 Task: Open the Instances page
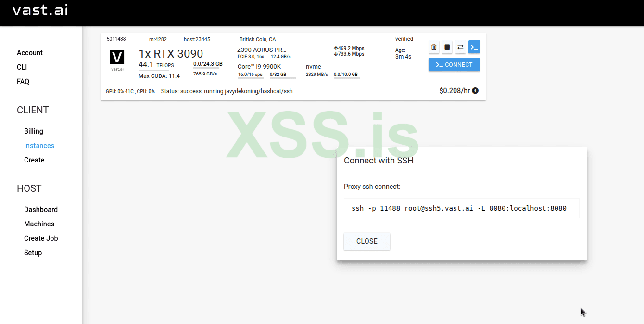(39, 145)
